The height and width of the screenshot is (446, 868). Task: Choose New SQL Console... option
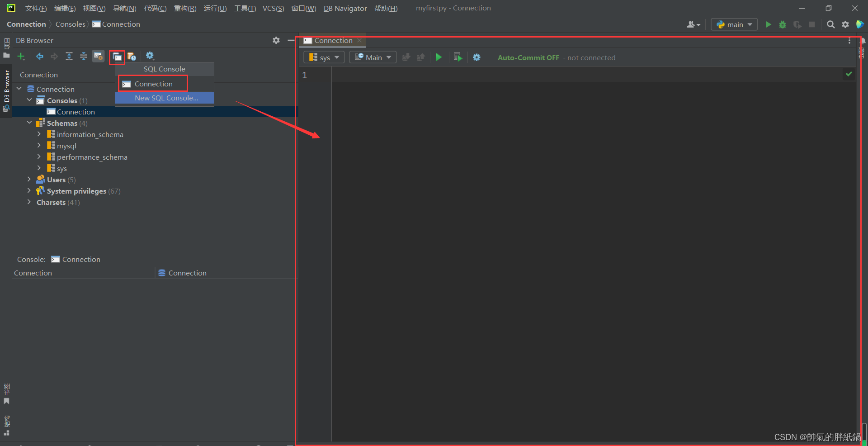(x=165, y=98)
